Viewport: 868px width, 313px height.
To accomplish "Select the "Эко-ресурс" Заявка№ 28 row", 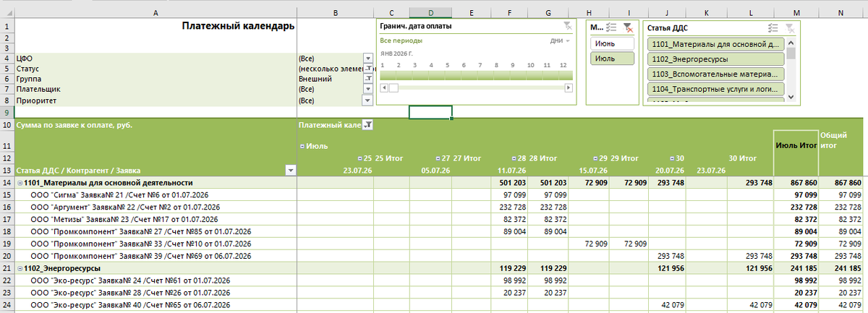I will (x=156, y=292).
